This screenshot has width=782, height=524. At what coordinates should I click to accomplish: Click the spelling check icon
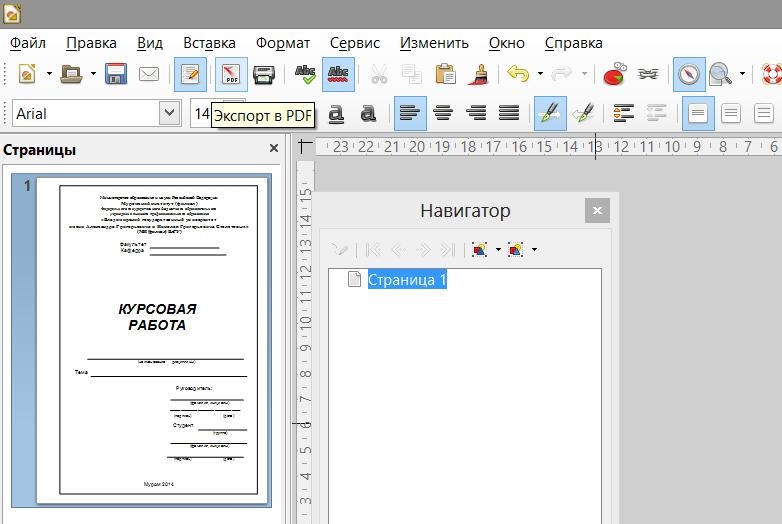(x=305, y=74)
